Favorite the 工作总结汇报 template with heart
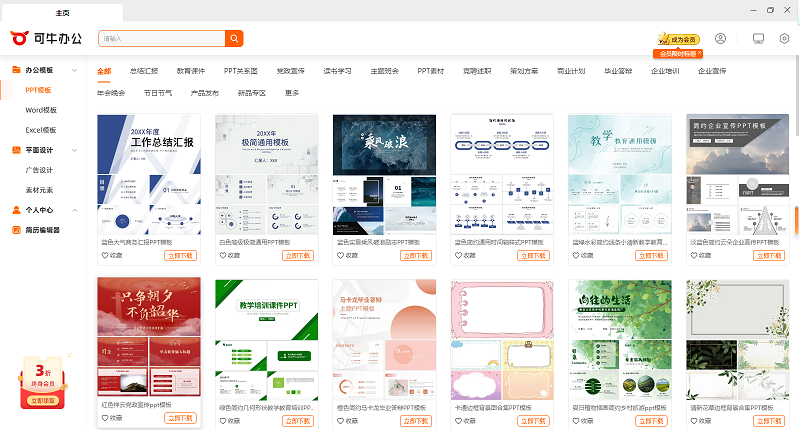Image resolution: width=800 pixels, height=430 pixels. [x=105, y=255]
